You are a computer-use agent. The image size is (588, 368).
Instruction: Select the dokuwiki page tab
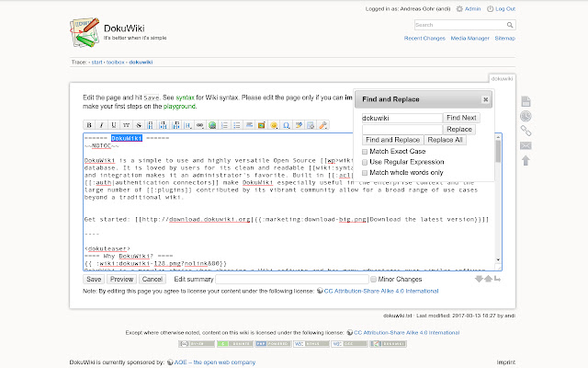click(x=503, y=79)
